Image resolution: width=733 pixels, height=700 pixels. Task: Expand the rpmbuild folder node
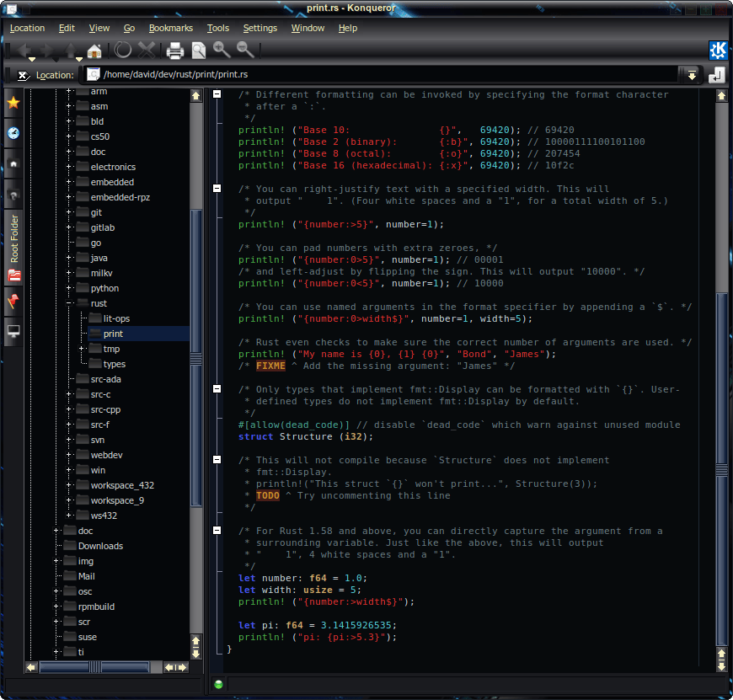click(56, 606)
